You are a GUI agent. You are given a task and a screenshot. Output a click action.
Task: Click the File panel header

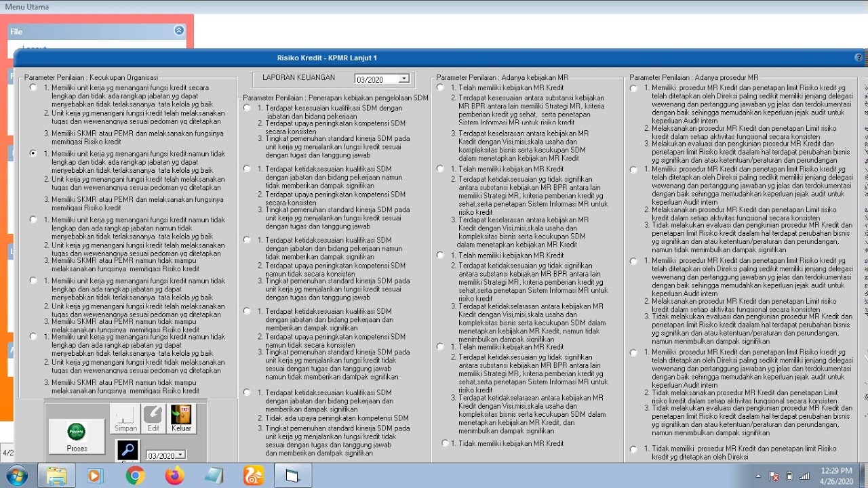(97, 31)
